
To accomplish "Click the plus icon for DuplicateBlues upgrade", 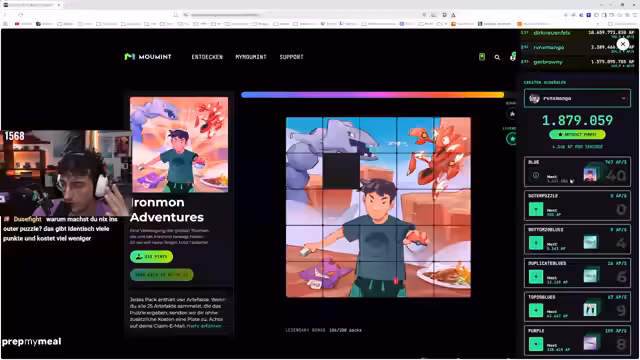I will click(x=536, y=277).
